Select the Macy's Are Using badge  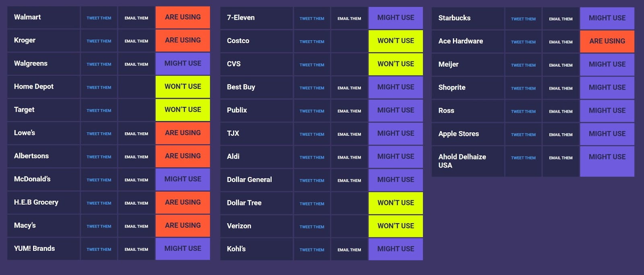pyautogui.click(x=183, y=226)
